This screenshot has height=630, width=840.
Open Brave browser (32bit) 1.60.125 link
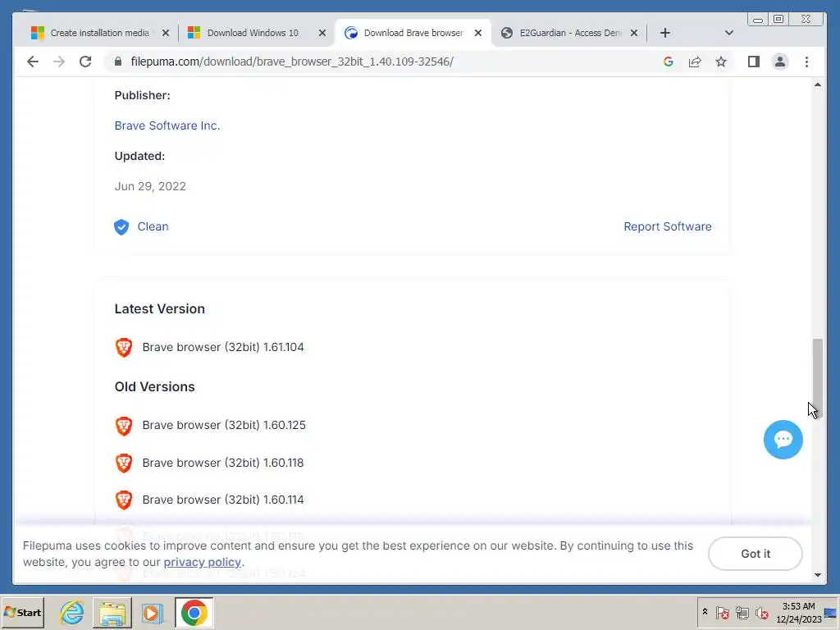224,425
